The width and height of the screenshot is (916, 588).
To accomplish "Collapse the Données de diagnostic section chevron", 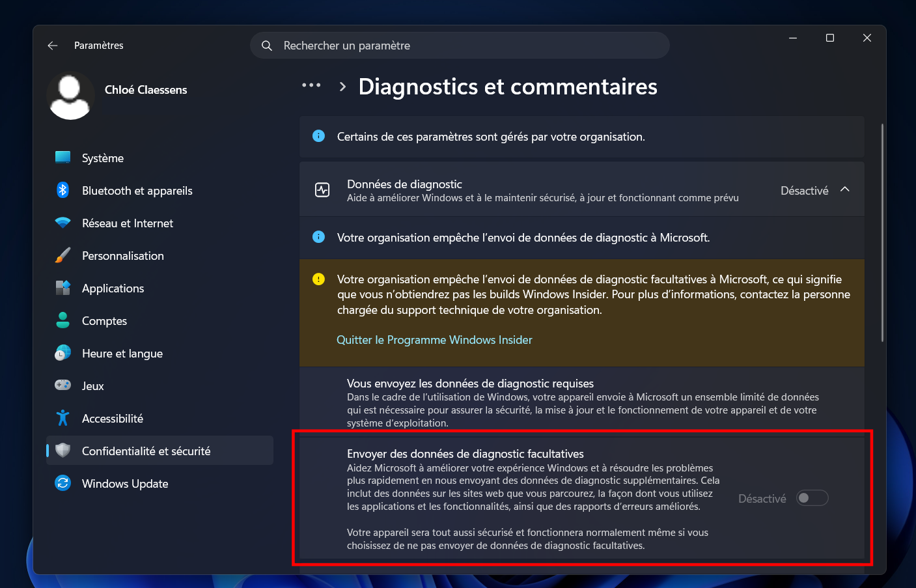I will (845, 189).
